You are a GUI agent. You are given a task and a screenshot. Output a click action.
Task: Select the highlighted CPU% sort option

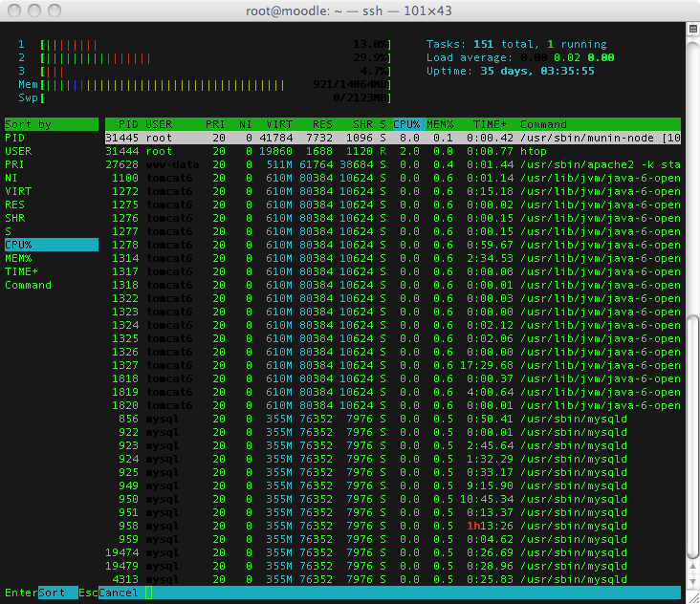point(18,245)
